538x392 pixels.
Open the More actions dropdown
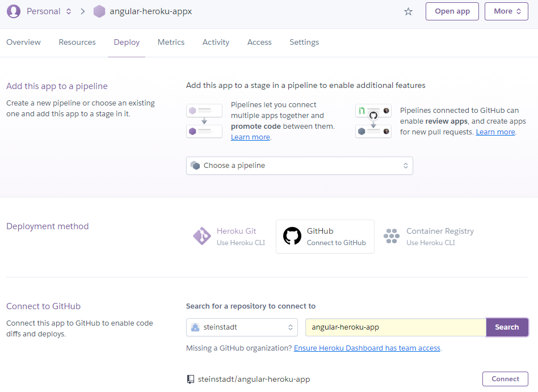coord(506,11)
